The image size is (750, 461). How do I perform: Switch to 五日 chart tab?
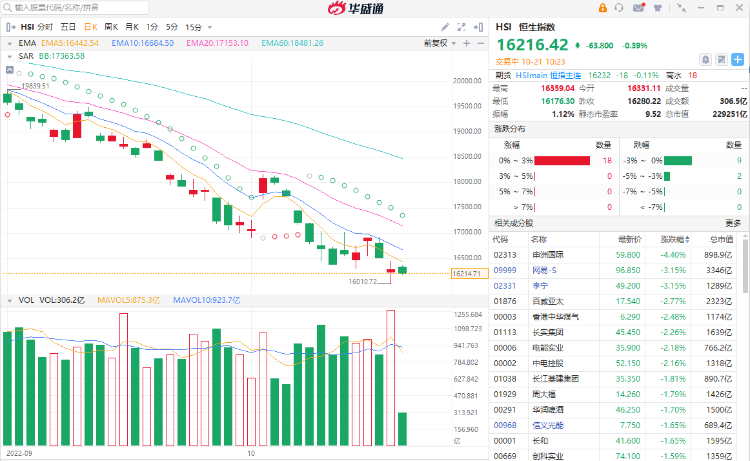coord(68,27)
